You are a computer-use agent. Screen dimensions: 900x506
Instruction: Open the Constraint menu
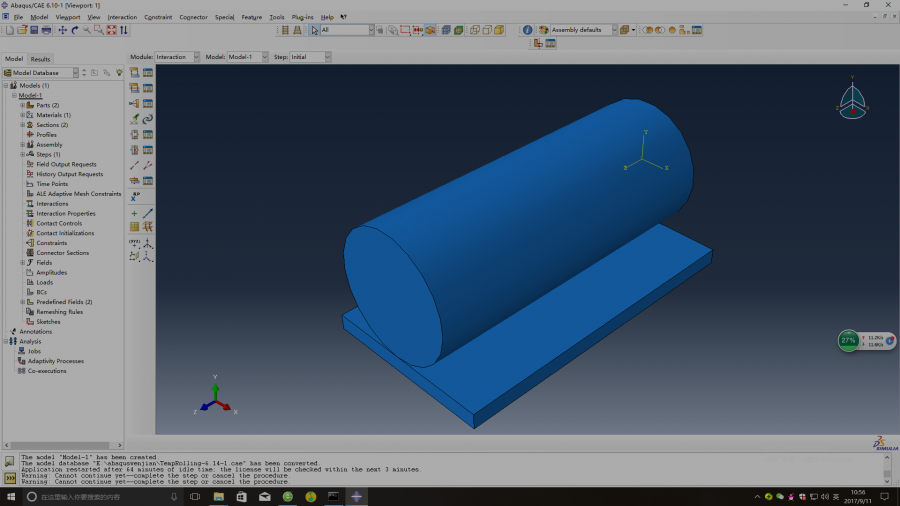158,17
